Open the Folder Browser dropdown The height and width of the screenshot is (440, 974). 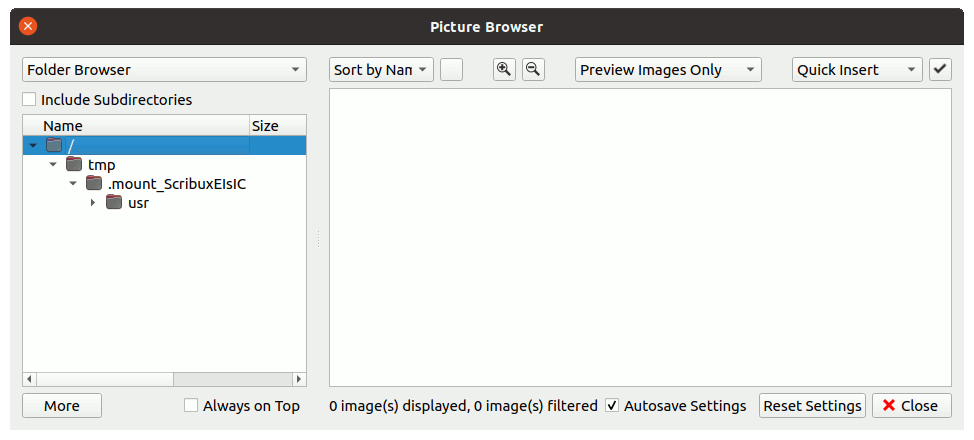[164, 70]
